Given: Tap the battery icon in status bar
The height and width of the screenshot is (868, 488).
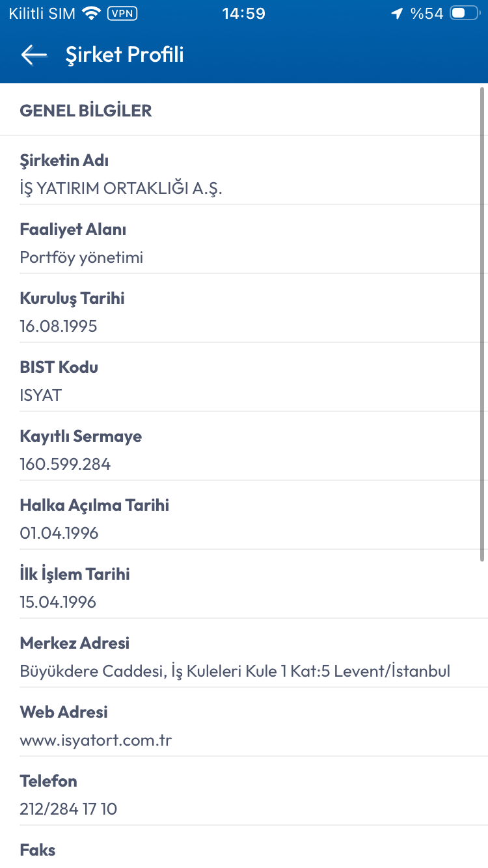Looking at the screenshot, I should coord(465,13).
